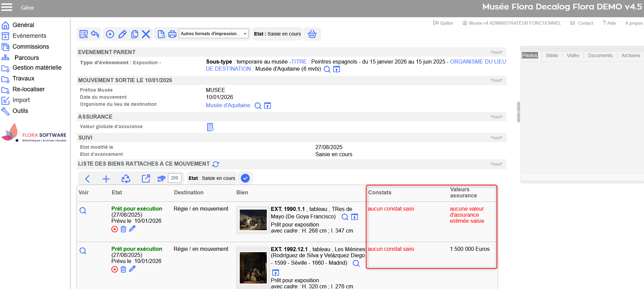This screenshot has height=289, width=644.
Task: Open the Autres formats d'impression dropdown
Action: 213,34
